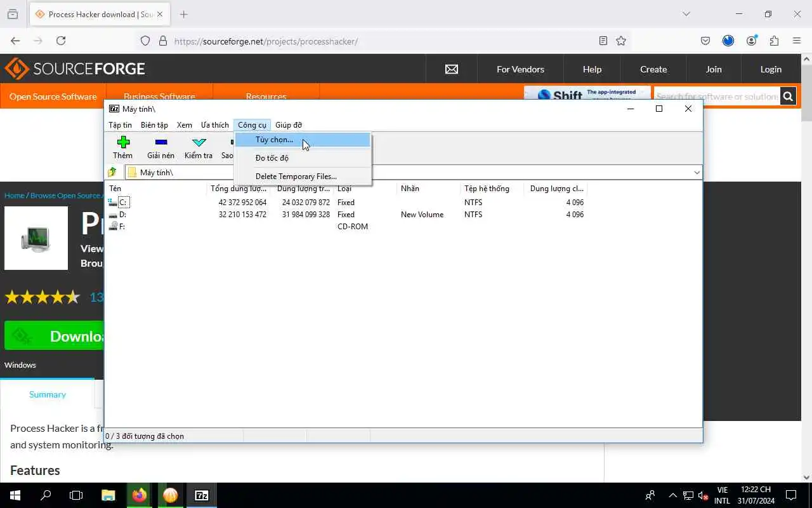Open the Giúp đỡ menu
The height and width of the screenshot is (508, 812).
[x=289, y=125]
